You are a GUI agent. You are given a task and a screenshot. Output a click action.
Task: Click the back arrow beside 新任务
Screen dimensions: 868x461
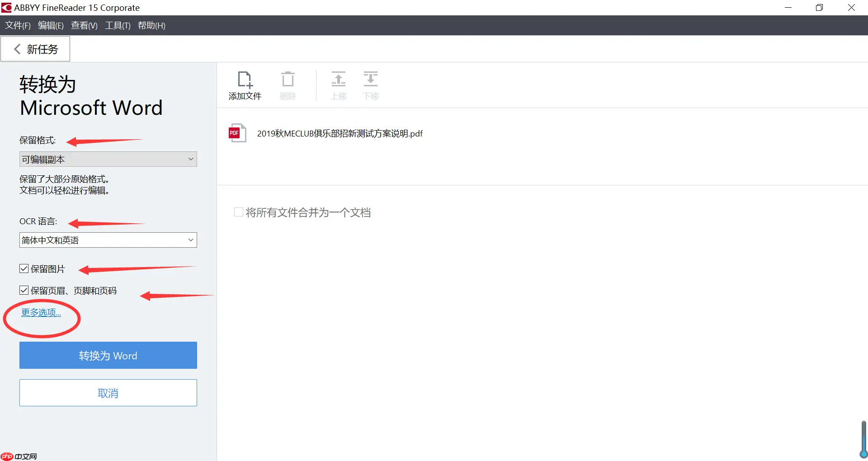point(17,49)
